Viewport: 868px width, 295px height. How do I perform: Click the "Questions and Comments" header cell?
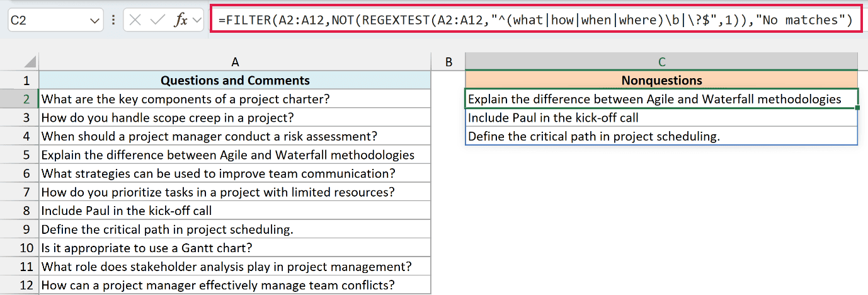(235, 80)
